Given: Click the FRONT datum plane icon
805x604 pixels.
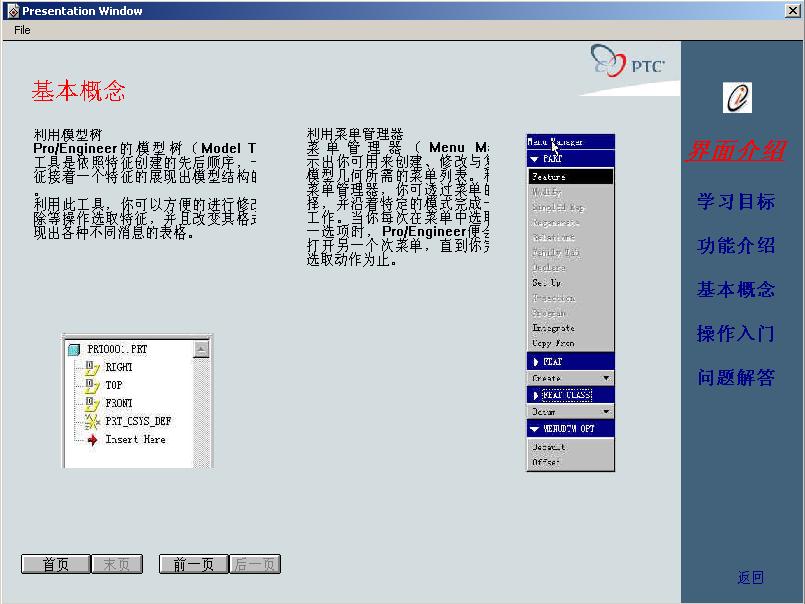Looking at the screenshot, I should 92,404.
